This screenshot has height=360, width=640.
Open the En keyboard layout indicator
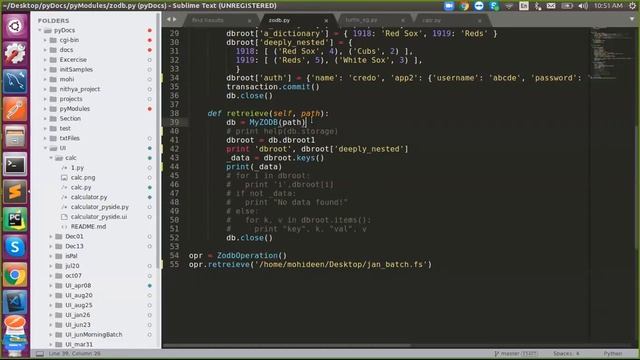[x=524, y=6]
